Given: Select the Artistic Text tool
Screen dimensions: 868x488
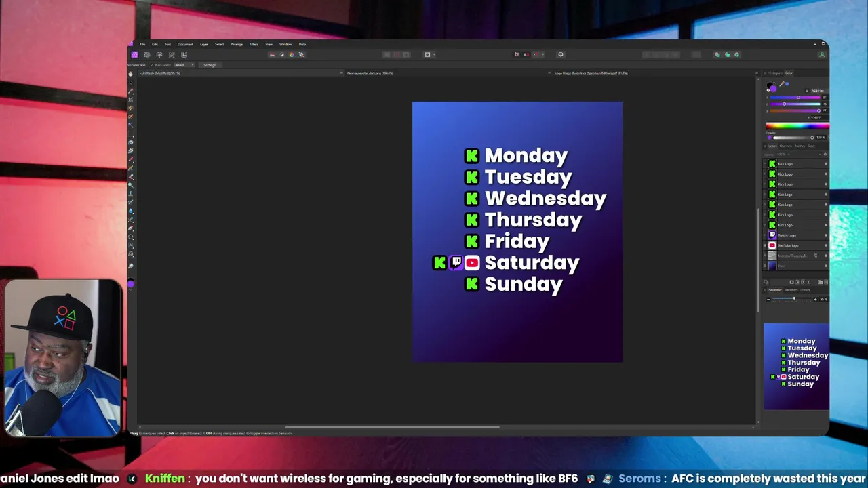Looking at the screenshot, I should click(131, 245).
